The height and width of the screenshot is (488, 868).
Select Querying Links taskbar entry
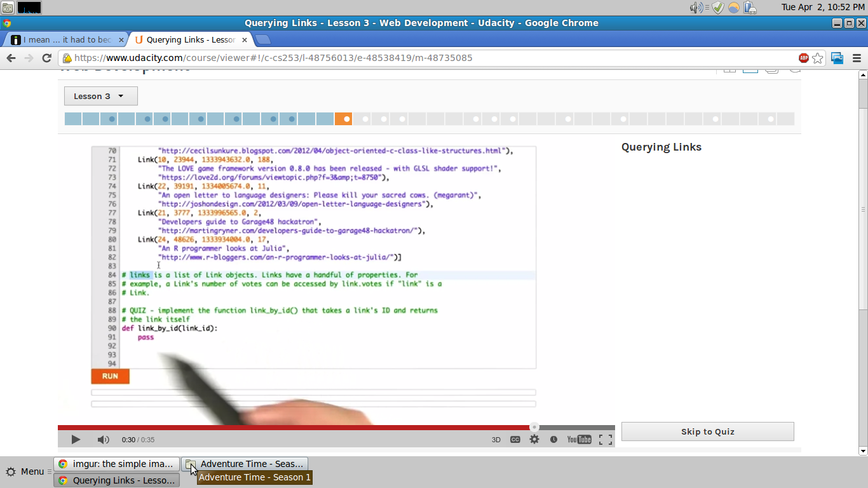coord(117,480)
